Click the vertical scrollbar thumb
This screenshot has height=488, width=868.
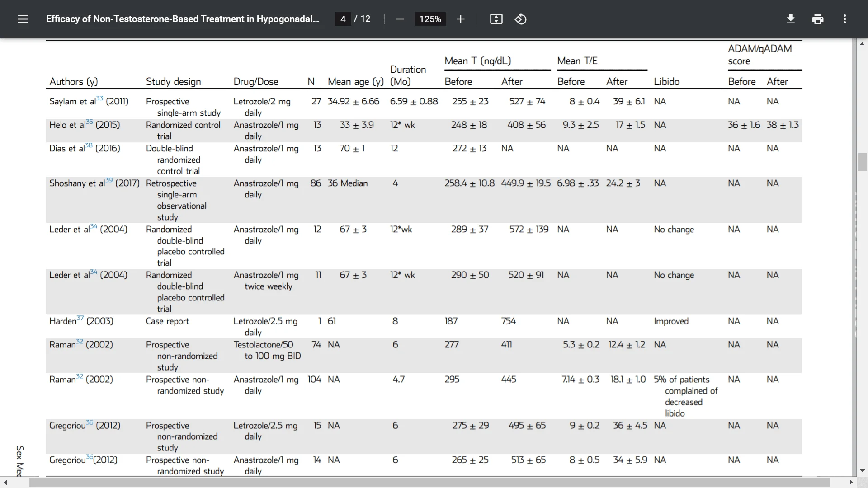point(862,162)
